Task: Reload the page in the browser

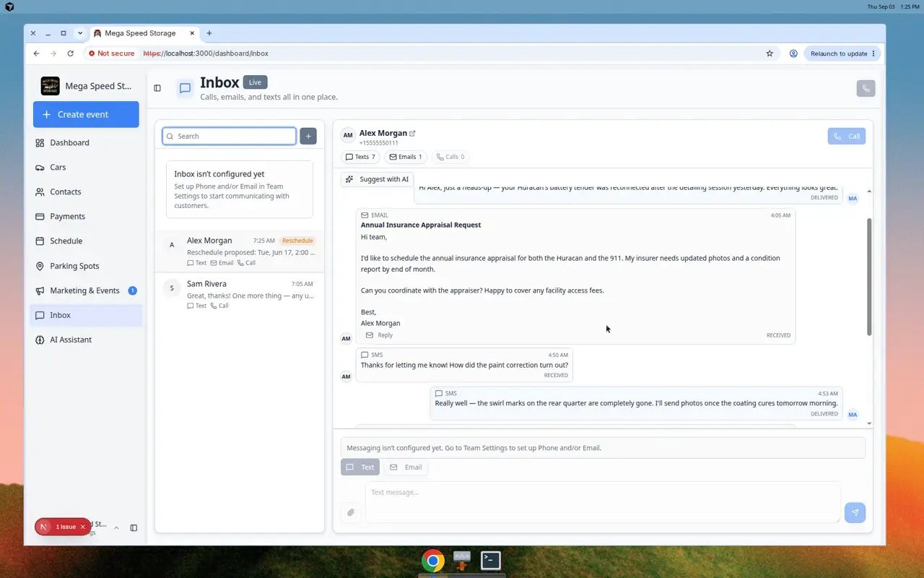Action: [x=70, y=53]
